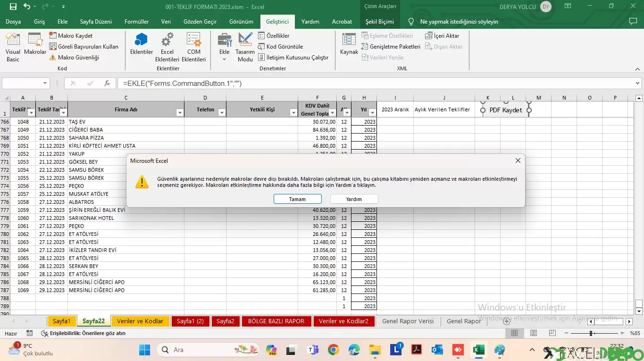Toggle Tasarım Modu design mode
Image resolution: width=644 pixels, height=361 pixels.
click(x=245, y=48)
